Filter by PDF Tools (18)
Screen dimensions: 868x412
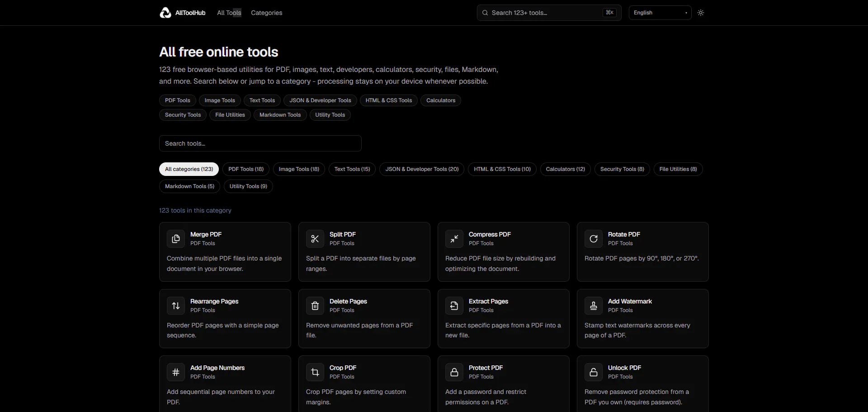pos(246,169)
